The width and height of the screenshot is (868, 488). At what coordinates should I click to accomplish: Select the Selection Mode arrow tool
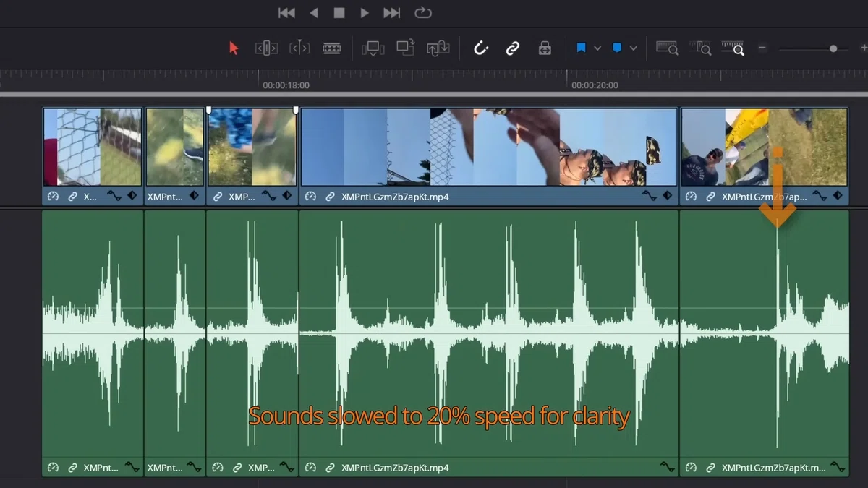click(234, 48)
